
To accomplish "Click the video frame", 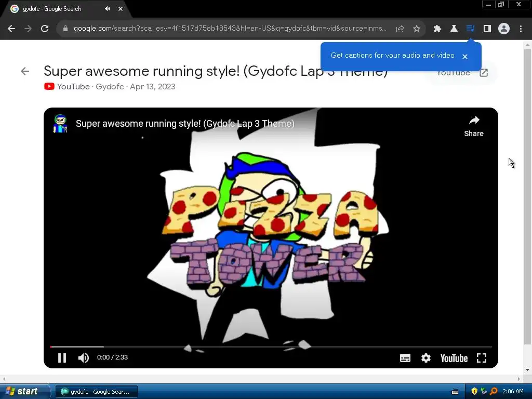I will [x=271, y=237].
